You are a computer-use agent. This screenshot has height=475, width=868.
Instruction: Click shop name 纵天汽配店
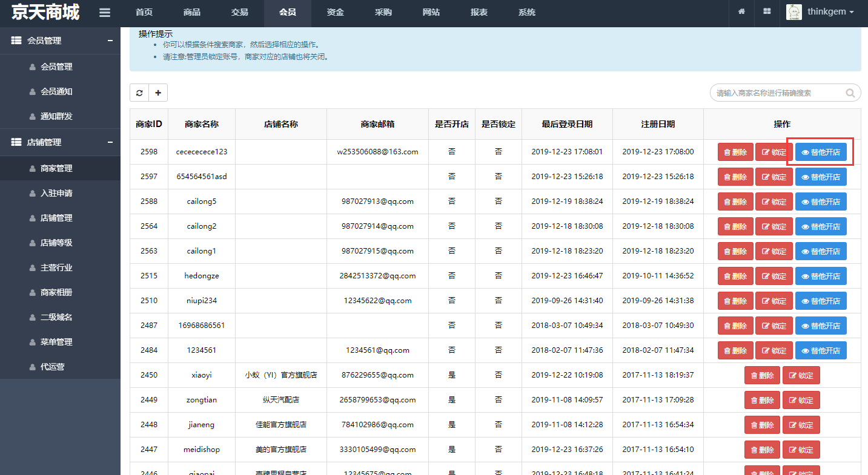pyautogui.click(x=281, y=400)
